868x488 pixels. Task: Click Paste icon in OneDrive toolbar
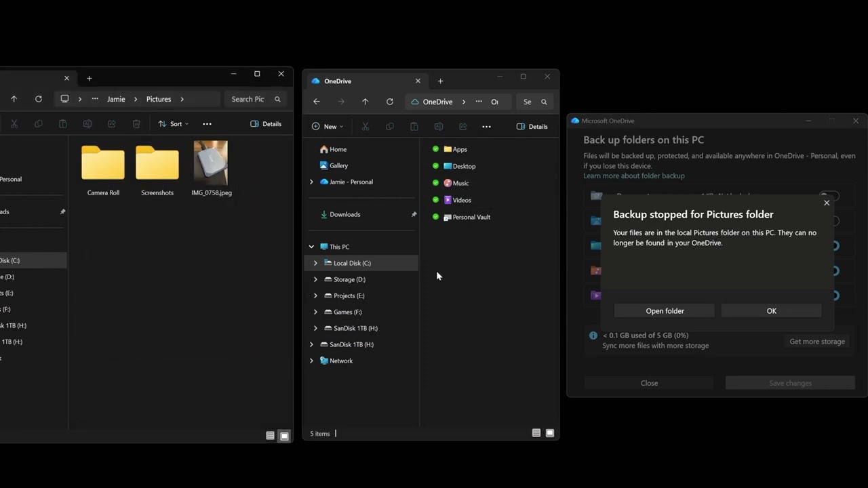(x=414, y=127)
